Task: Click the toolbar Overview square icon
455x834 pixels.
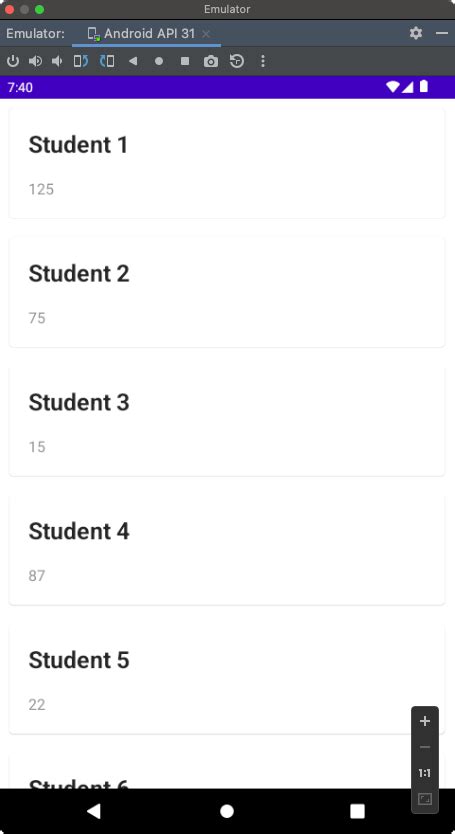Action: [x=185, y=61]
